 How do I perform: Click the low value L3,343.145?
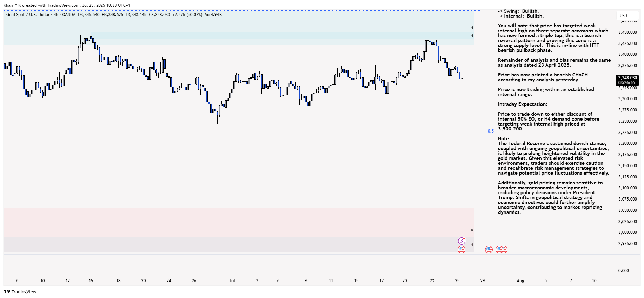[x=136, y=15]
